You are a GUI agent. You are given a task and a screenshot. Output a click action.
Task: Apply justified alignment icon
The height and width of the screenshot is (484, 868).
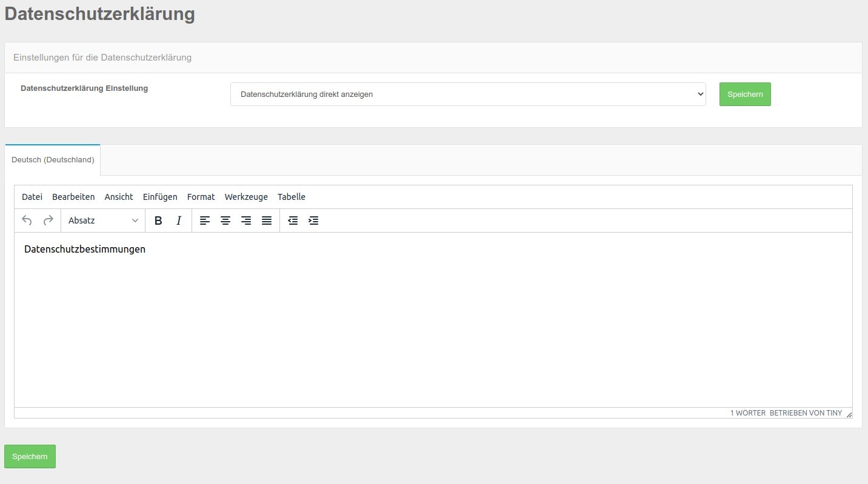pyautogui.click(x=267, y=220)
